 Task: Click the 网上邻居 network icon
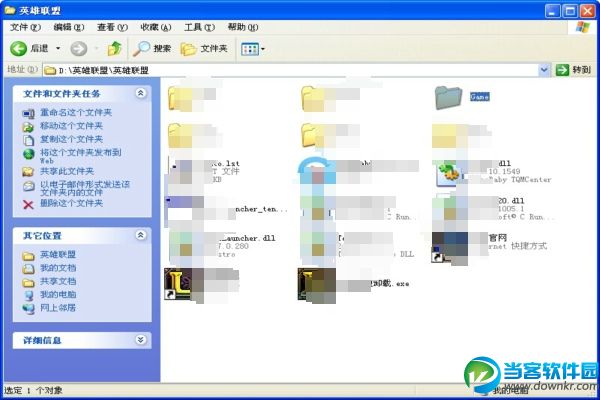[x=28, y=309]
